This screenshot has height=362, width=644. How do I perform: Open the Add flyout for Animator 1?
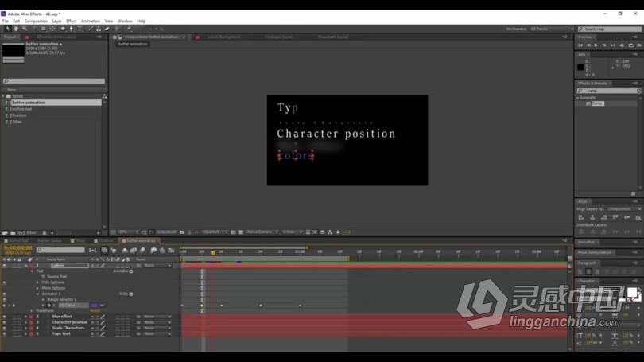point(130,294)
